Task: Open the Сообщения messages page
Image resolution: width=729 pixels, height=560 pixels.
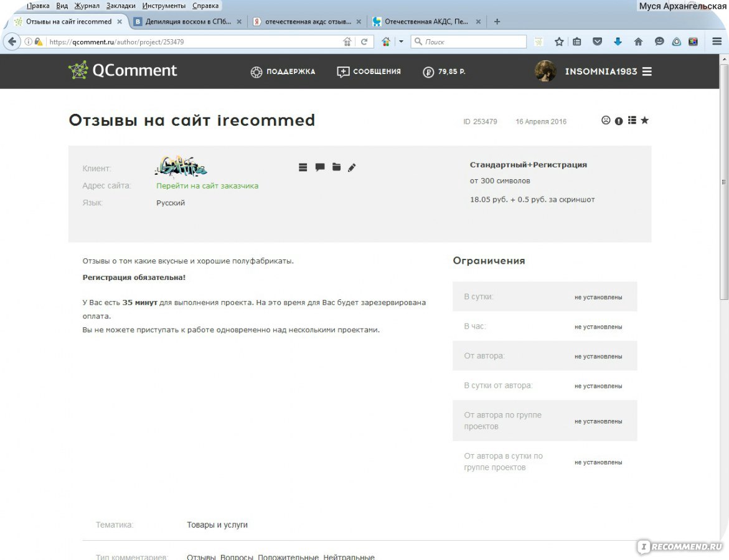Action: (369, 72)
